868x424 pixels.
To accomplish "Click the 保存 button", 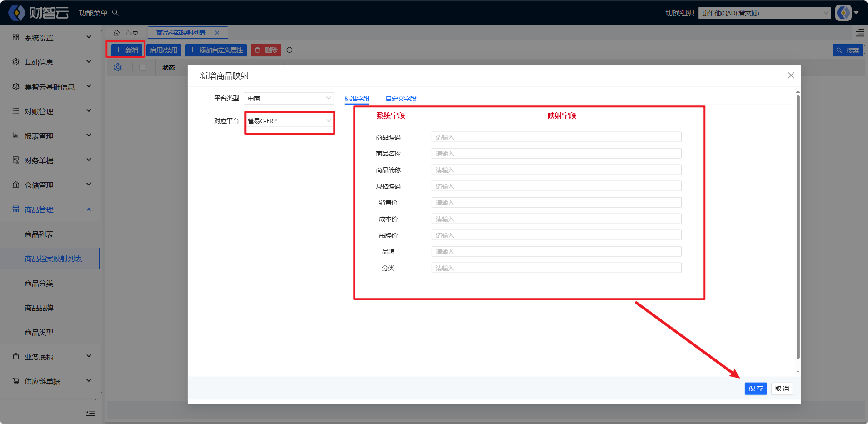I will coord(755,389).
